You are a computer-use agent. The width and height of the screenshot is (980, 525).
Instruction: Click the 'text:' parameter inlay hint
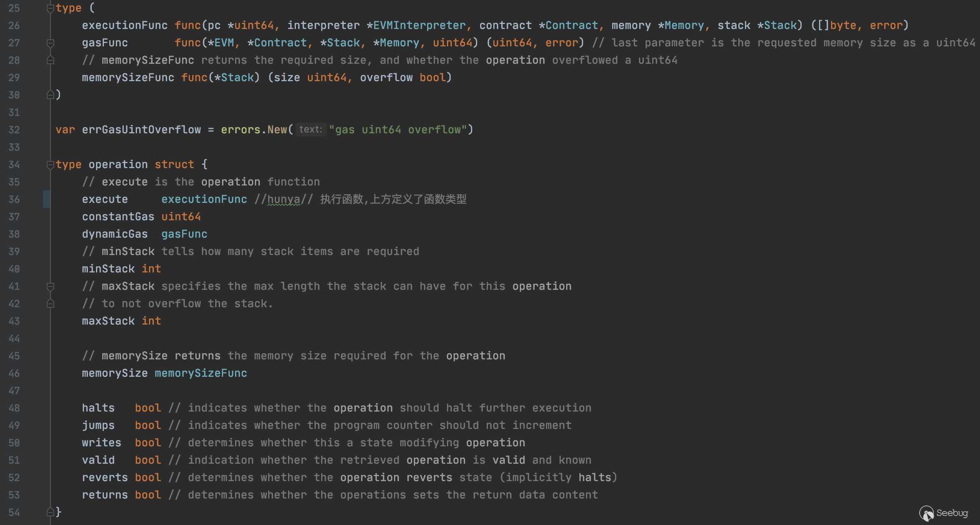pos(310,130)
